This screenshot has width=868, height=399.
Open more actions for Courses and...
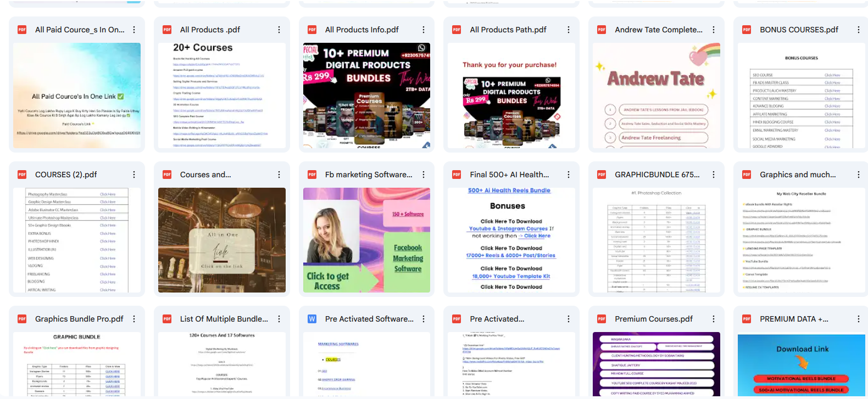point(279,175)
